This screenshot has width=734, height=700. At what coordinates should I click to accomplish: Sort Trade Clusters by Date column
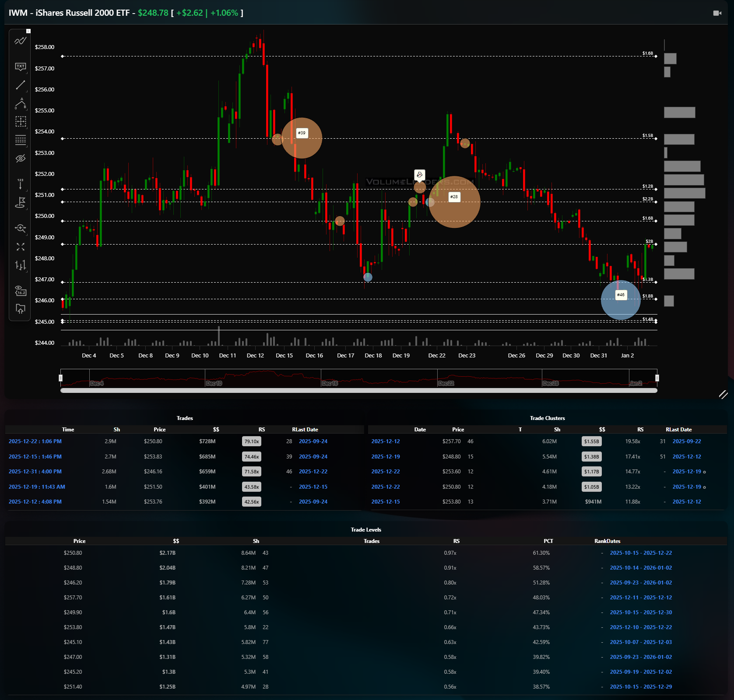(x=420, y=430)
